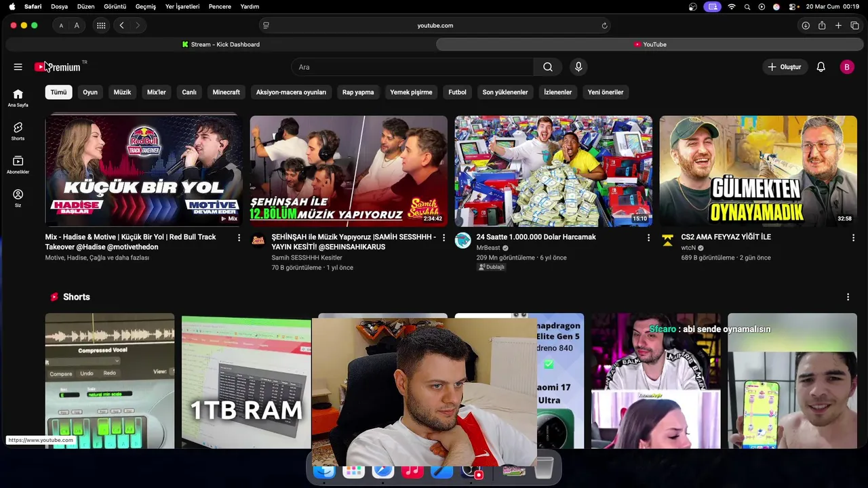Open Abonelikler in the sidebar

pos(18,165)
